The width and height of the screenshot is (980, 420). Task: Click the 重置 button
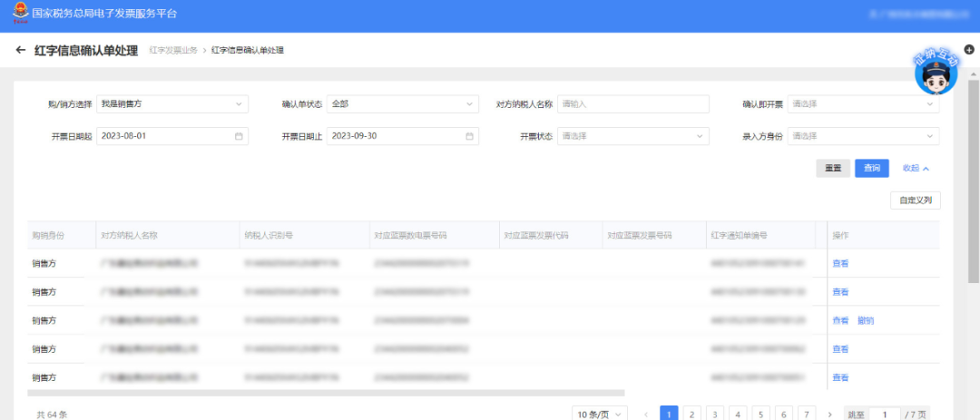[x=833, y=168]
